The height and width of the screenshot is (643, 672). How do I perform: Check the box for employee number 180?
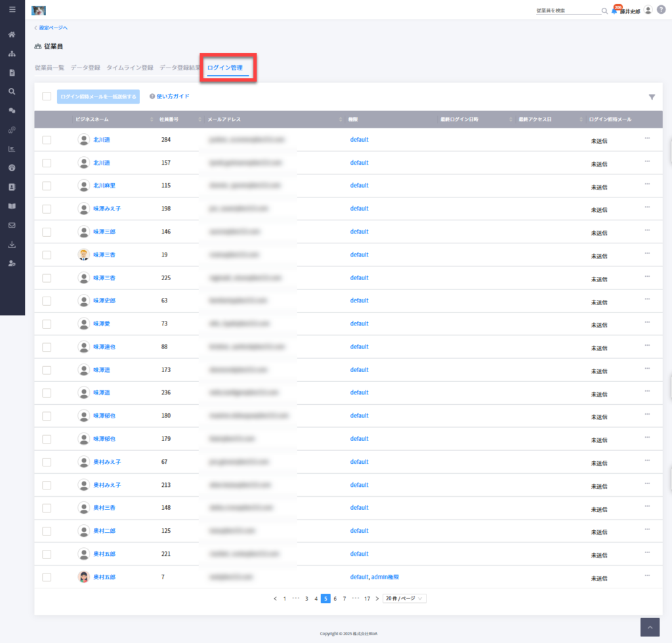pyautogui.click(x=47, y=416)
